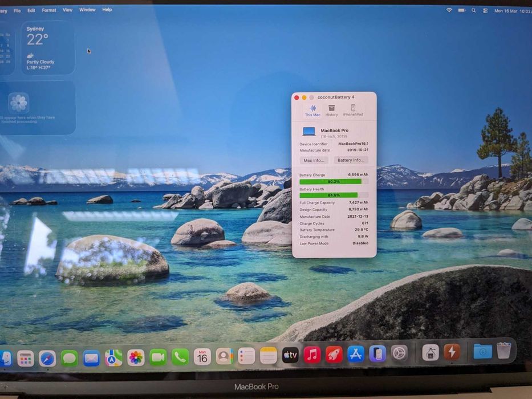The image size is (532, 399).
Task: Open Control Center from the menu bar
Action: coord(485,11)
